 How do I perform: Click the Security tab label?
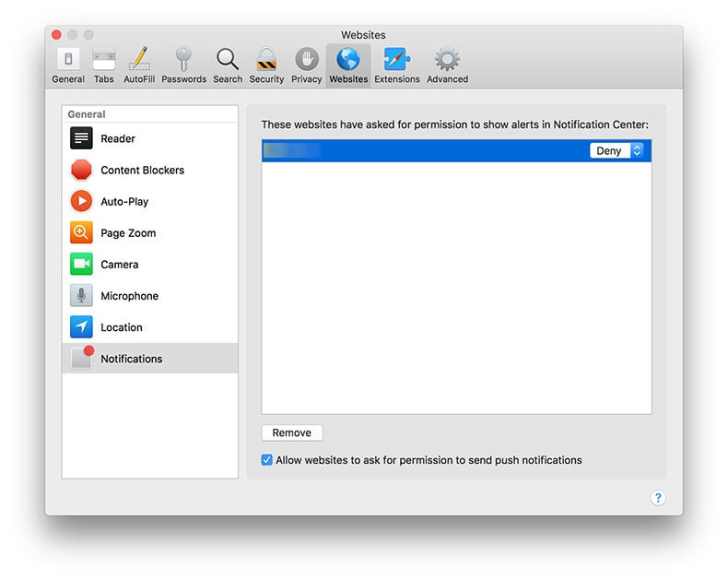point(266,79)
